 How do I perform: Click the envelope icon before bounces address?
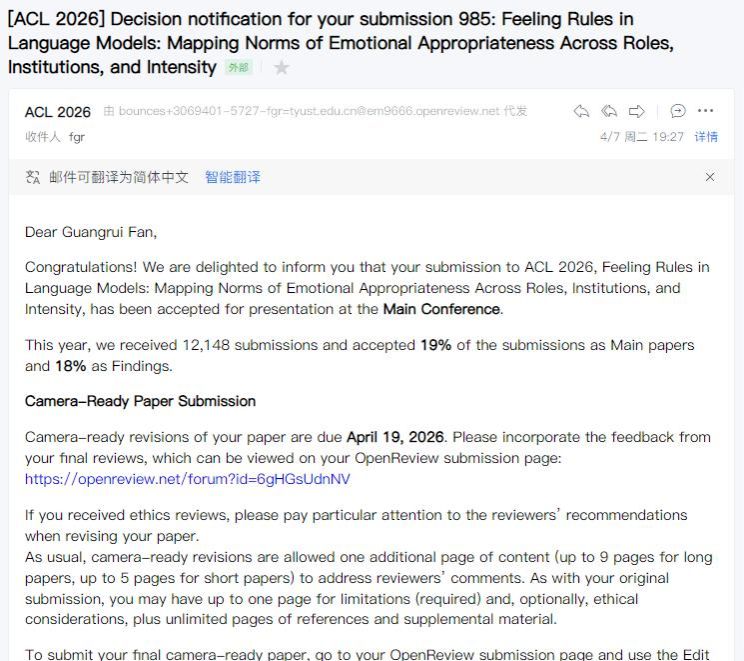click(x=109, y=111)
